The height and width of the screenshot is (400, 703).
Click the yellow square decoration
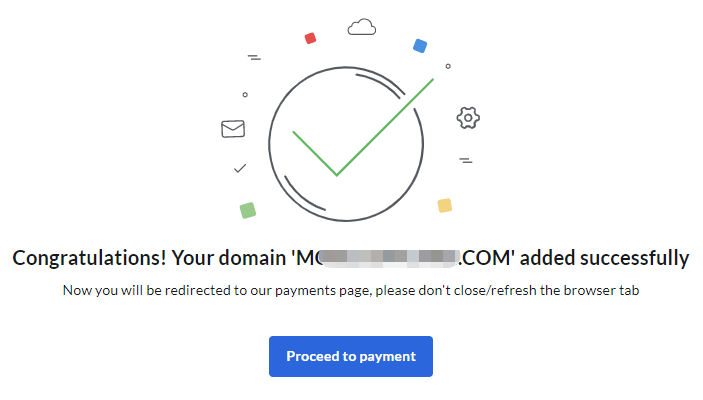point(445,205)
